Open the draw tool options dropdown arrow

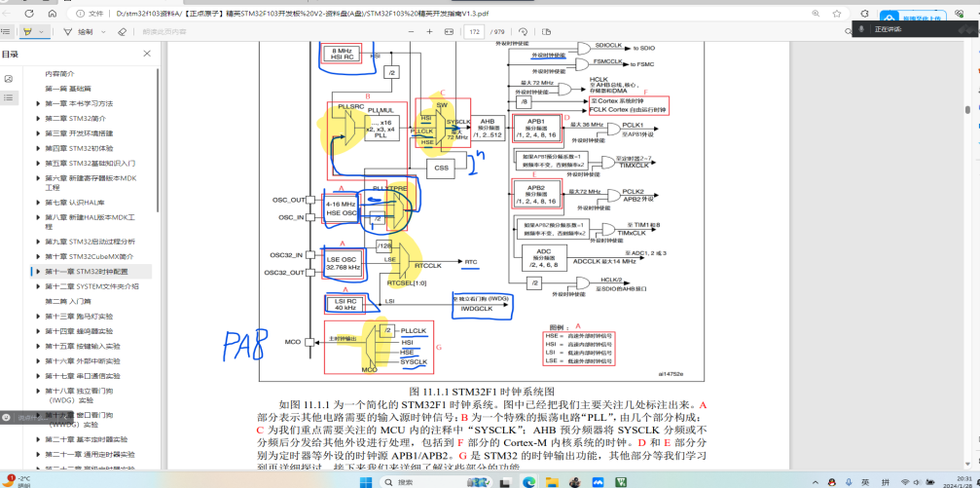[x=104, y=32]
